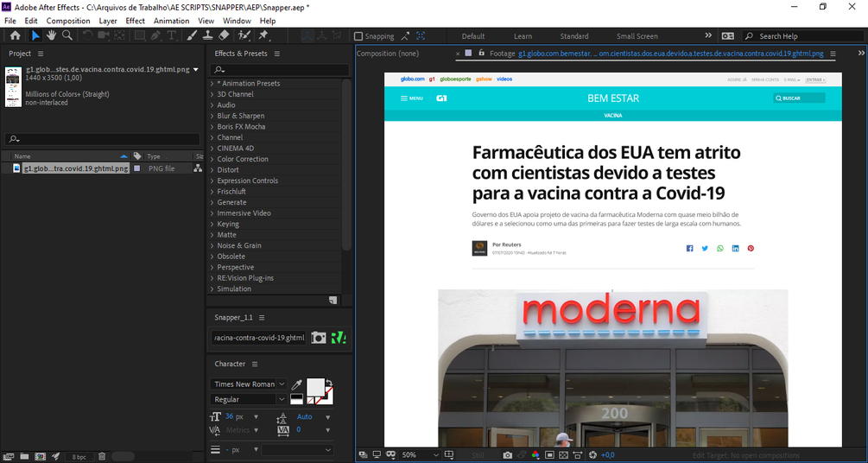
Task: Pick color with the Character eyedropper
Action: coord(297,385)
